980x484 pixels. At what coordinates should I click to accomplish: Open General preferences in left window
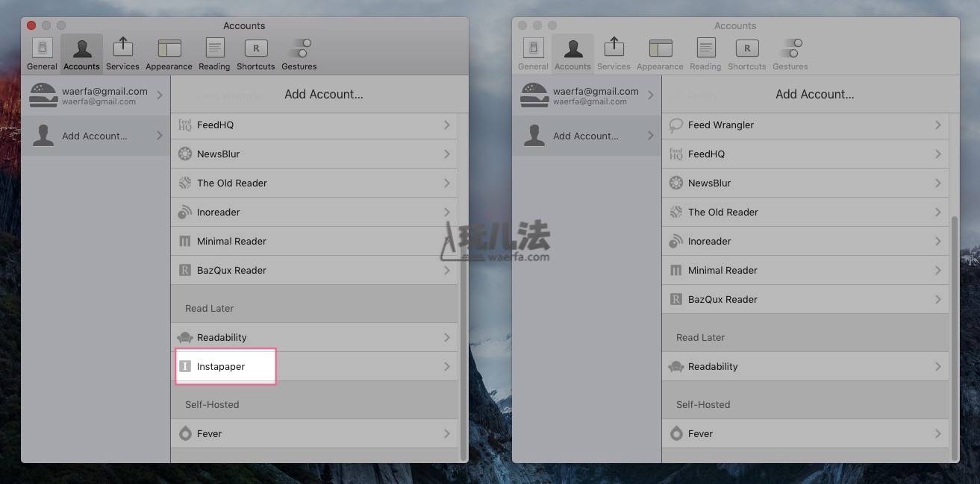pyautogui.click(x=42, y=54)
